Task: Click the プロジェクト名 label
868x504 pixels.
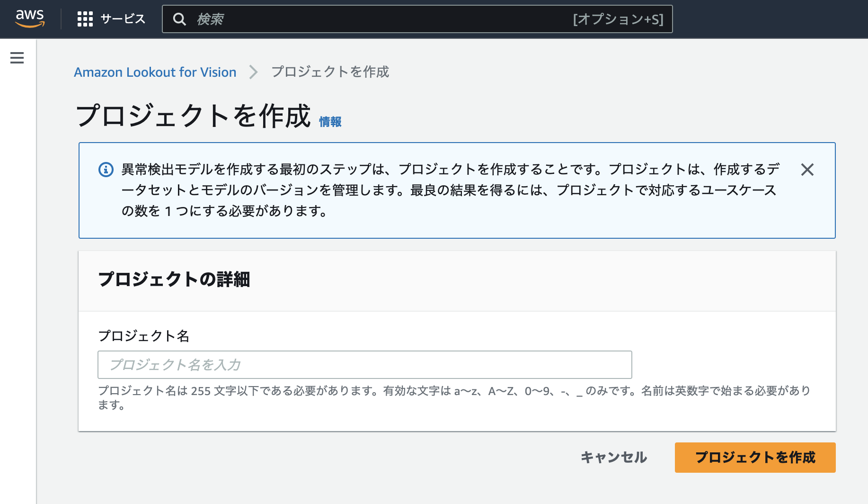Action: click(143, 336)
